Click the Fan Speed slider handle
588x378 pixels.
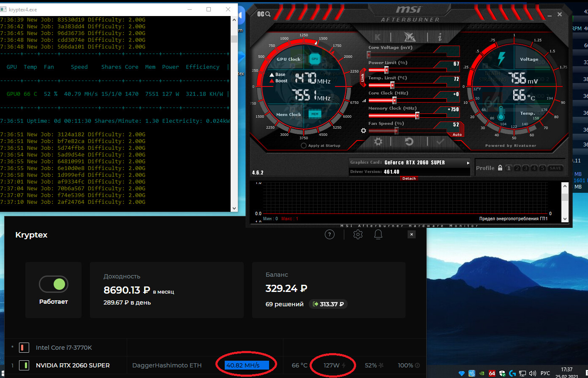(x=396, y=130)
